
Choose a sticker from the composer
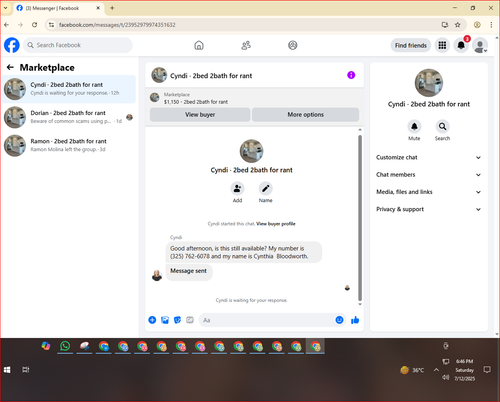pos(177,320)
